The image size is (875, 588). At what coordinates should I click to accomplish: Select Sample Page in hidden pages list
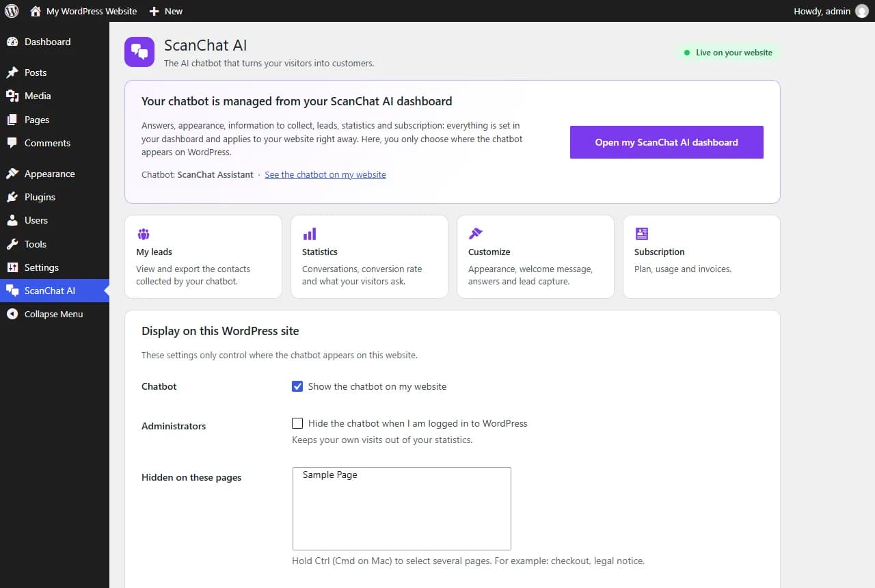(401, 475)
